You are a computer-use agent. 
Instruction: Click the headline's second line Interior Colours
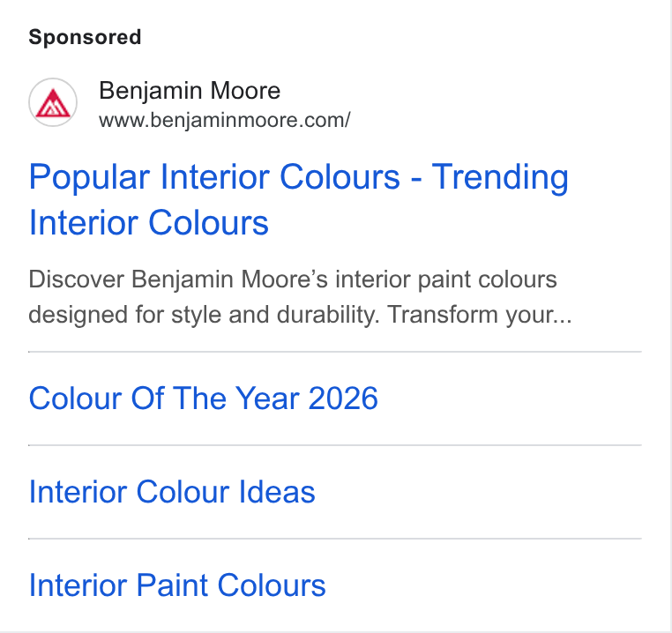pos(149,223)
